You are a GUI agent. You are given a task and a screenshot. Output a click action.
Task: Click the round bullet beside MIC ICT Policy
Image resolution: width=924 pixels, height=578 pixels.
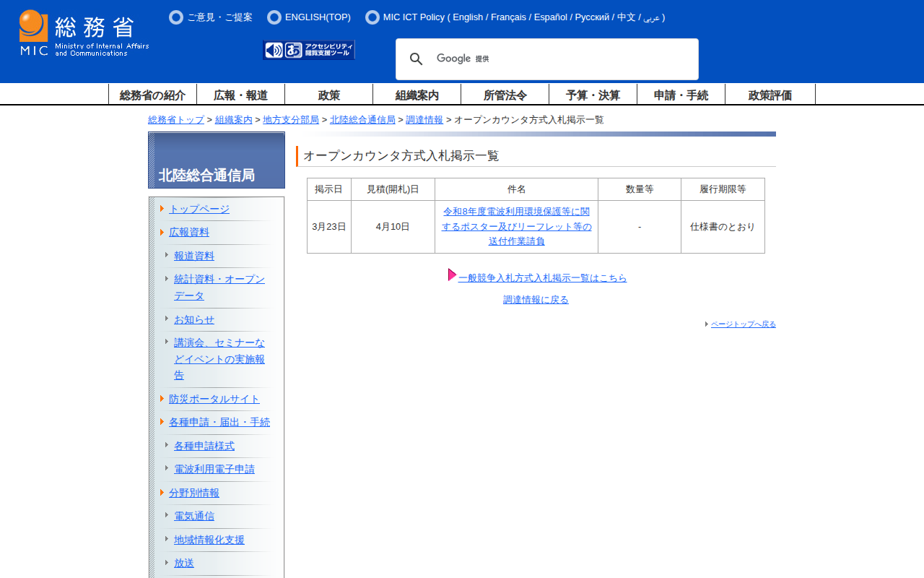372,17
